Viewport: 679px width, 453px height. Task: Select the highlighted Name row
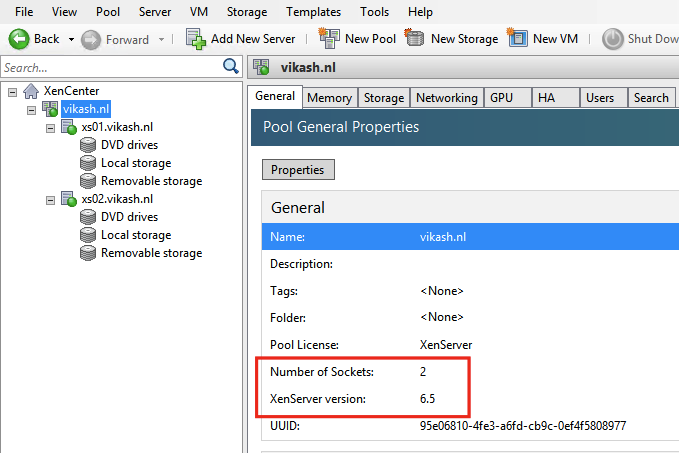[470, 236]
